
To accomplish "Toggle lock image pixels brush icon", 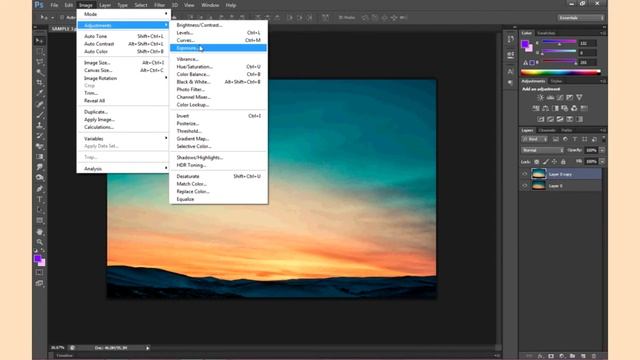I will pyautogui.click(x=546, y=162).
